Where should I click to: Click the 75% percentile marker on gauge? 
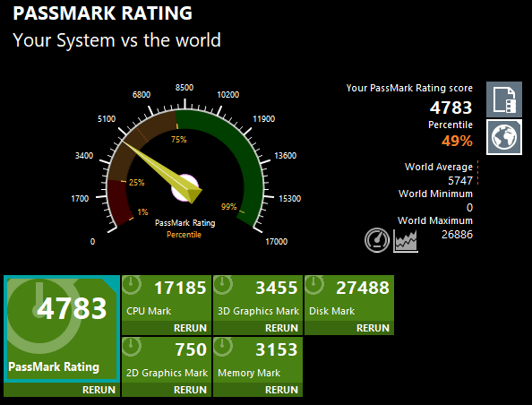(179, 140)
